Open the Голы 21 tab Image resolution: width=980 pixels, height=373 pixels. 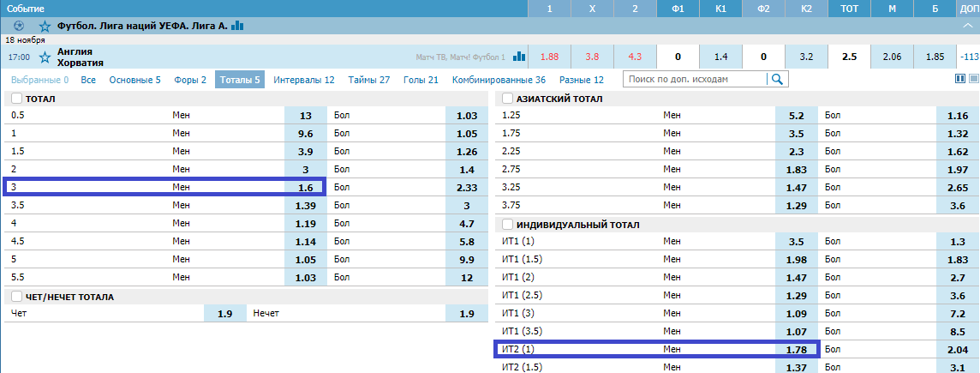tap(421, 80)
